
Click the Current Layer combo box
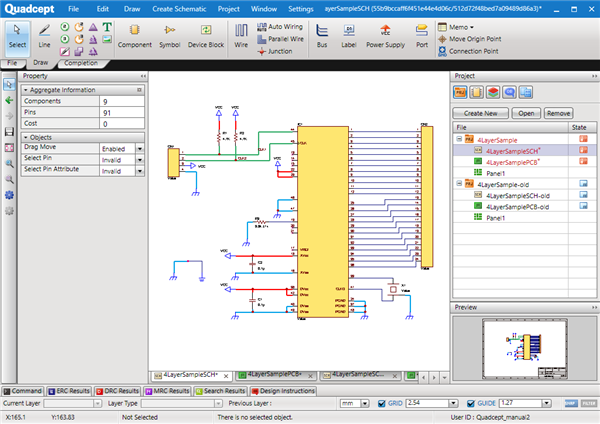pyautogui.click(x=73, y=403)
